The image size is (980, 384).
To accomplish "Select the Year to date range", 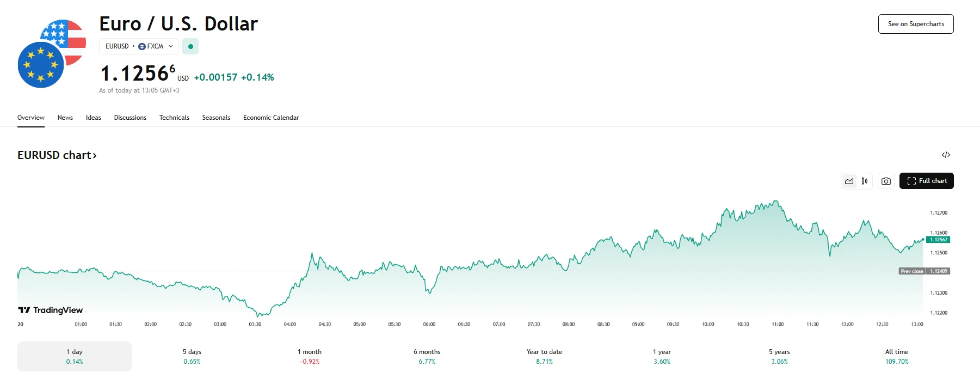I will pyautogui.click(x=544, y=357).
